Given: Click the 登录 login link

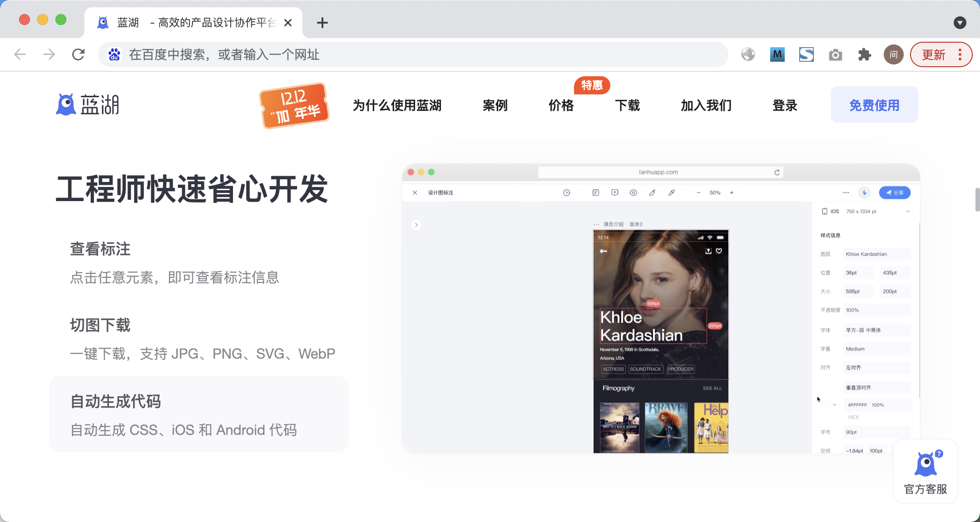Looking at the screenshot, I should click(785, 105).
